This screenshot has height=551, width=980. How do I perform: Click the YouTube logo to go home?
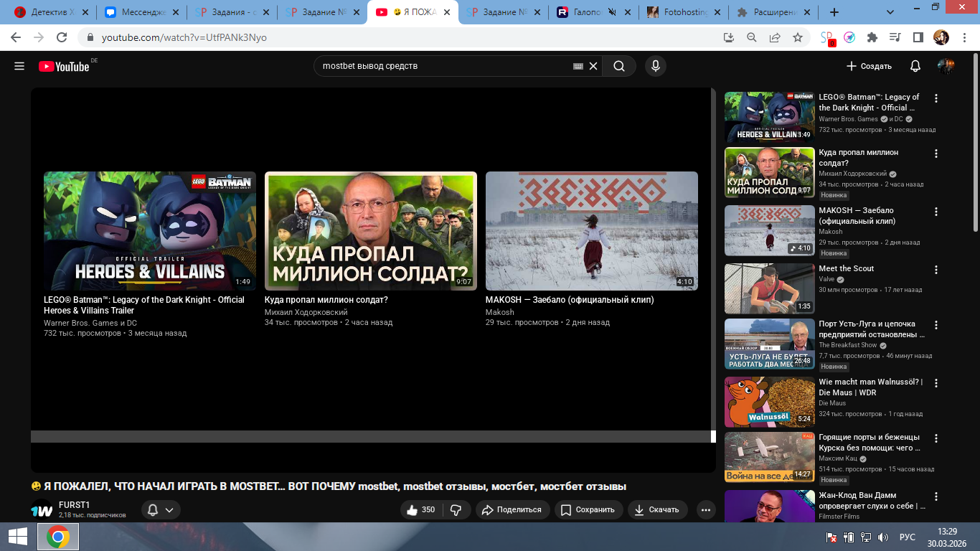click(64, 66)
